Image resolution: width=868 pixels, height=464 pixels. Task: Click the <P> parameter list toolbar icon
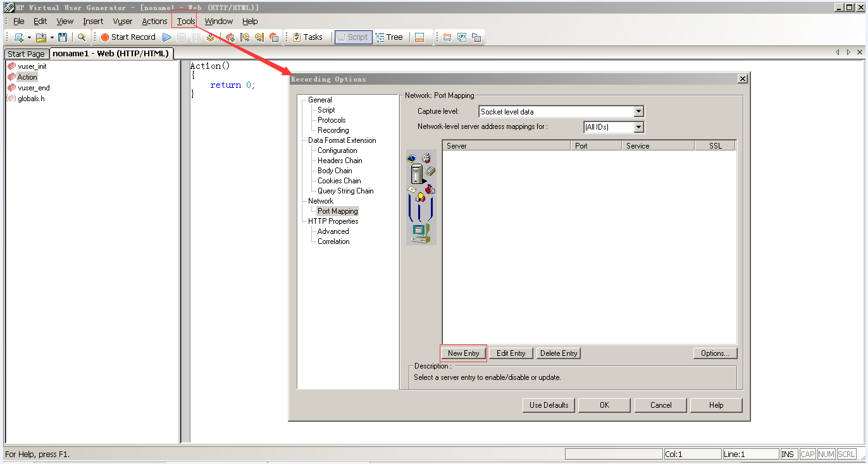click(x=462, y=37)
